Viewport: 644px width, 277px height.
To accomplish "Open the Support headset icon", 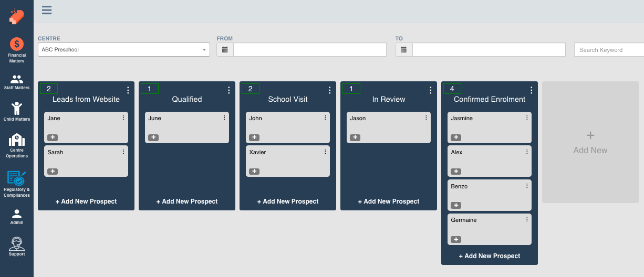I will click(17, 247).
